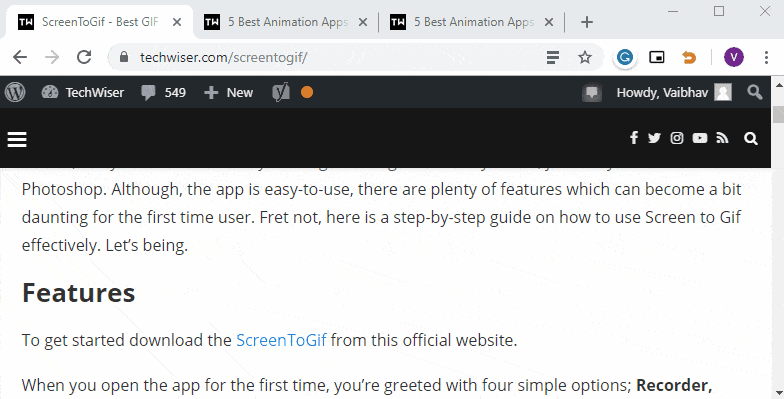Switch to the third 5 Best Animation Apps tab
The height and width of the screenshot is (399, 784).
click(x=473, y=22)
